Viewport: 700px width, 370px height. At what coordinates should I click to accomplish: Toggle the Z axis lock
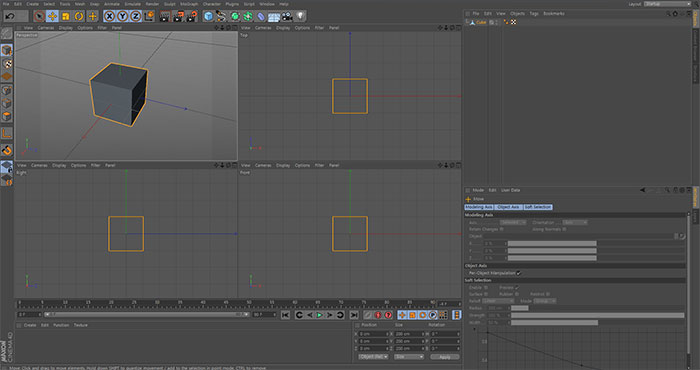point(136,17)
